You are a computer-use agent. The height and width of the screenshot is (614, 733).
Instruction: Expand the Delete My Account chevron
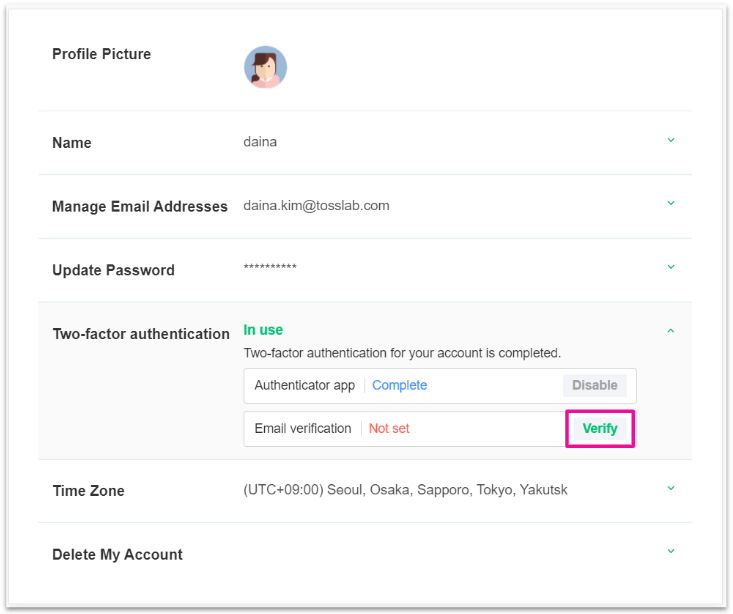click(671, 551)
